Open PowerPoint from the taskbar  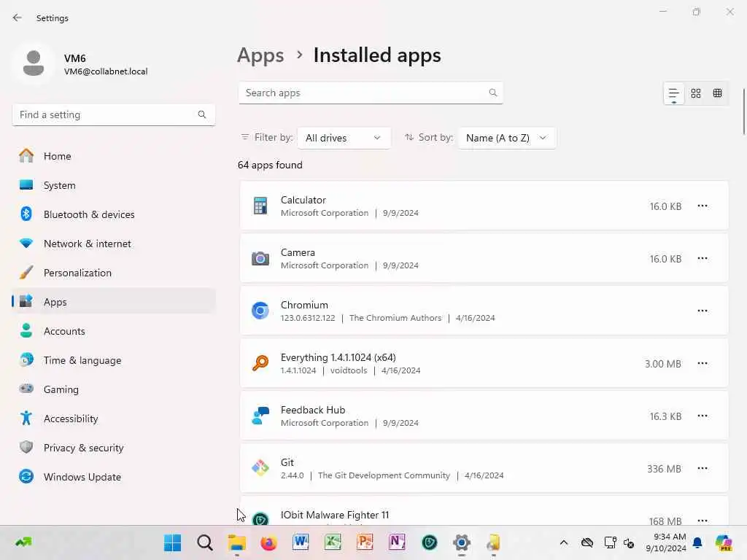tap(365, 542)
